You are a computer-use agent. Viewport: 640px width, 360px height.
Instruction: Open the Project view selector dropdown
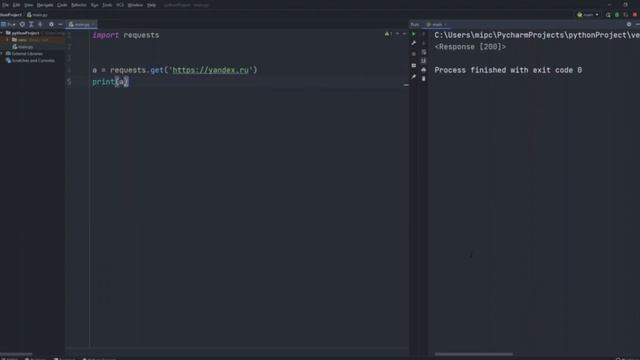click(9, 24)
